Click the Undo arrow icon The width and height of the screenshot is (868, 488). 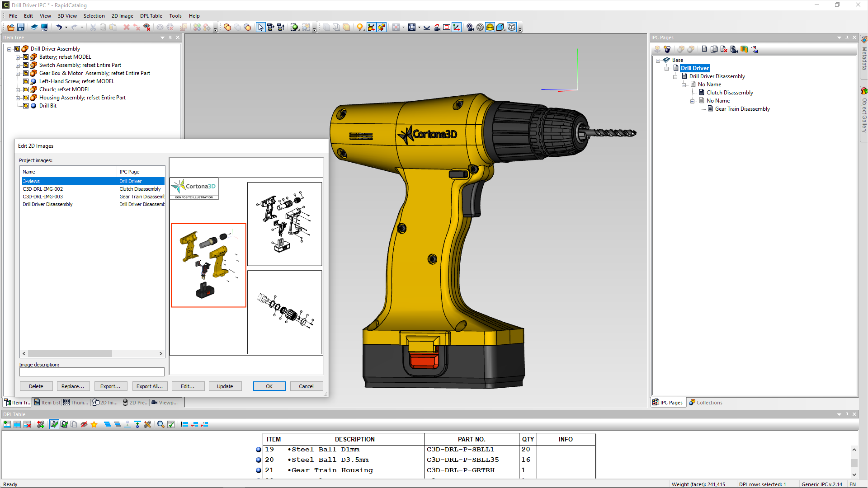click(x=59, y=27)
